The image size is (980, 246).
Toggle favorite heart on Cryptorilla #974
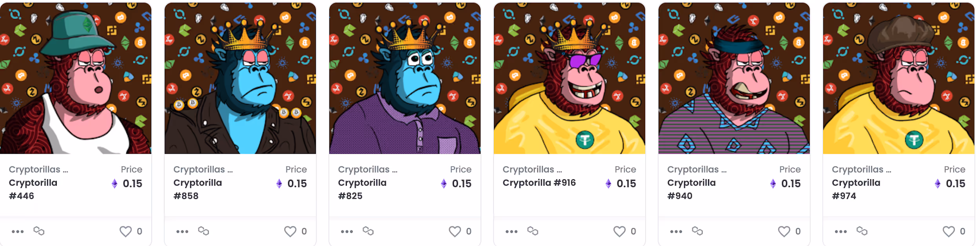pos(949,231)
